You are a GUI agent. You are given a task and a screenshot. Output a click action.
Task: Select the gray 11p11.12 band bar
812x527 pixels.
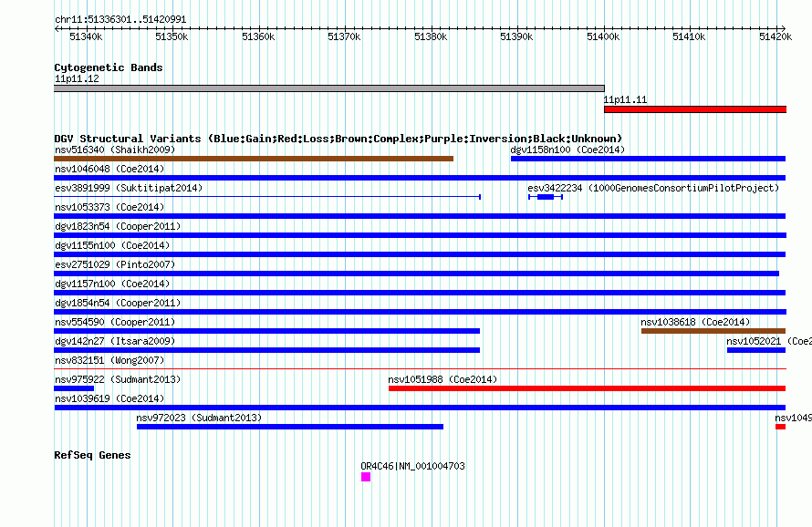[329, 88]
